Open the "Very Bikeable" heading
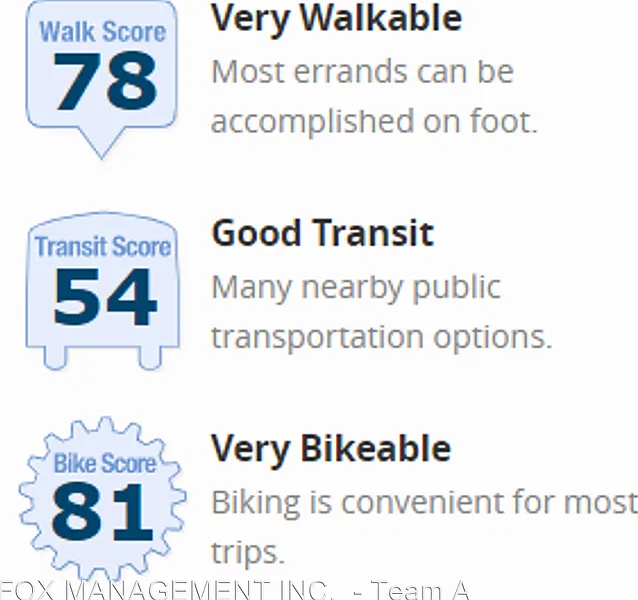 331,448
